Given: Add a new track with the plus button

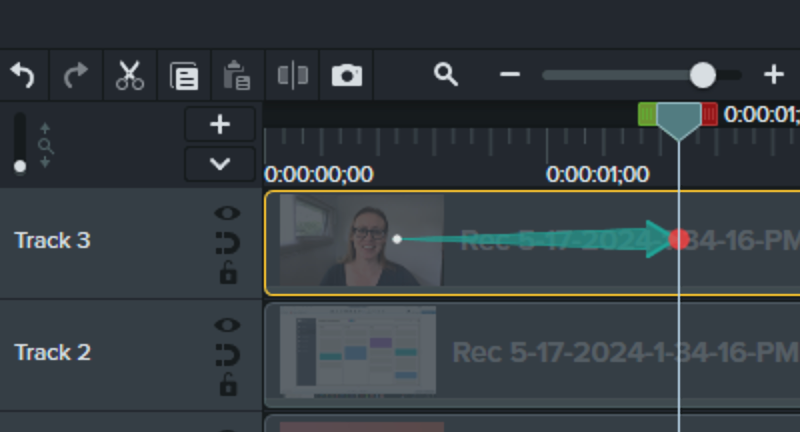Looking at the screenshot, I should point(220,125).
